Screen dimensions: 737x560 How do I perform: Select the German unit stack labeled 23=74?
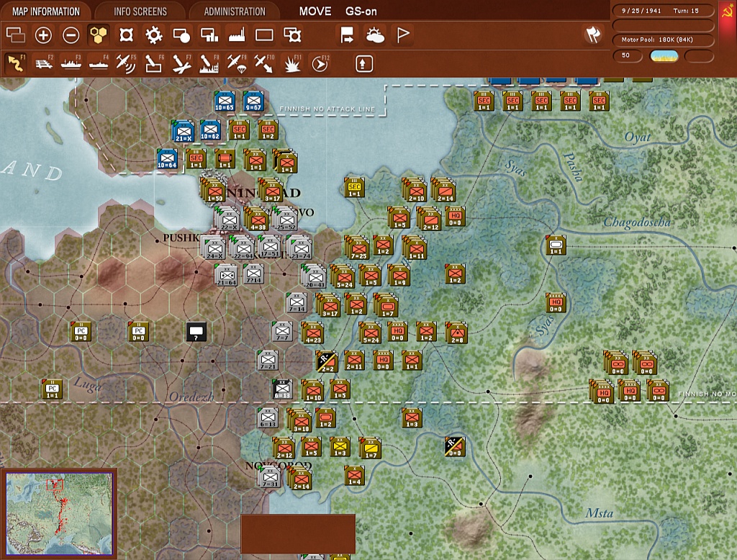[x=300, y=248]
